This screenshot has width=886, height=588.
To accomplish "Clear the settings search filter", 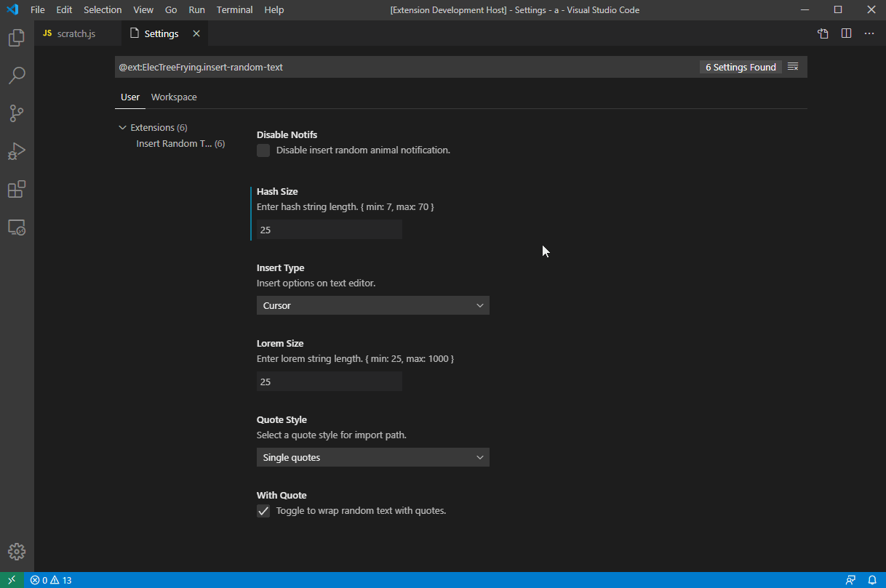I will [793, 67].
